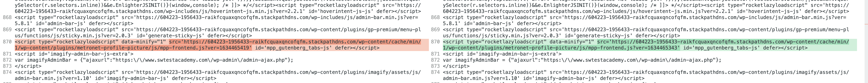Click line number 870 in the right pane
The height and width of the screenshot is (83, 868).
click(x=435, y=42)
